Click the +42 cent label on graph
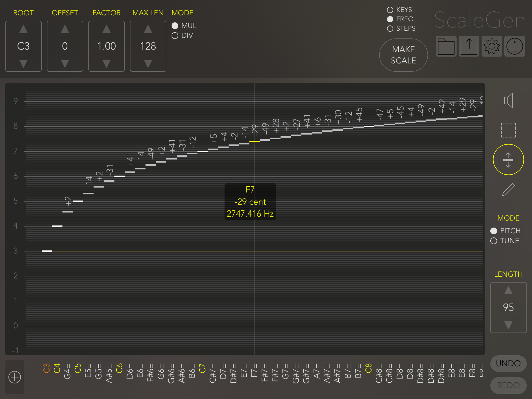This screenshot has width=532, height=399. (x=442, y=106)
